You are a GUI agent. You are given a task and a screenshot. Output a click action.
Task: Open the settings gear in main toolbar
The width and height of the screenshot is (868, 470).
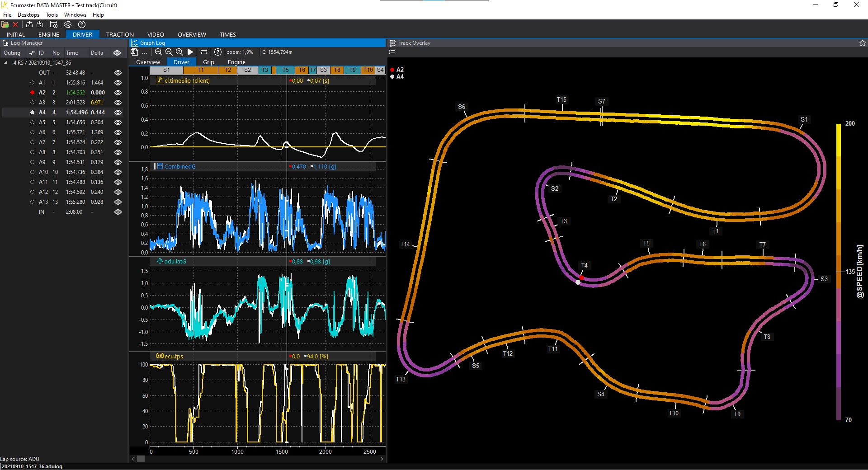click(x=68, y=24)
